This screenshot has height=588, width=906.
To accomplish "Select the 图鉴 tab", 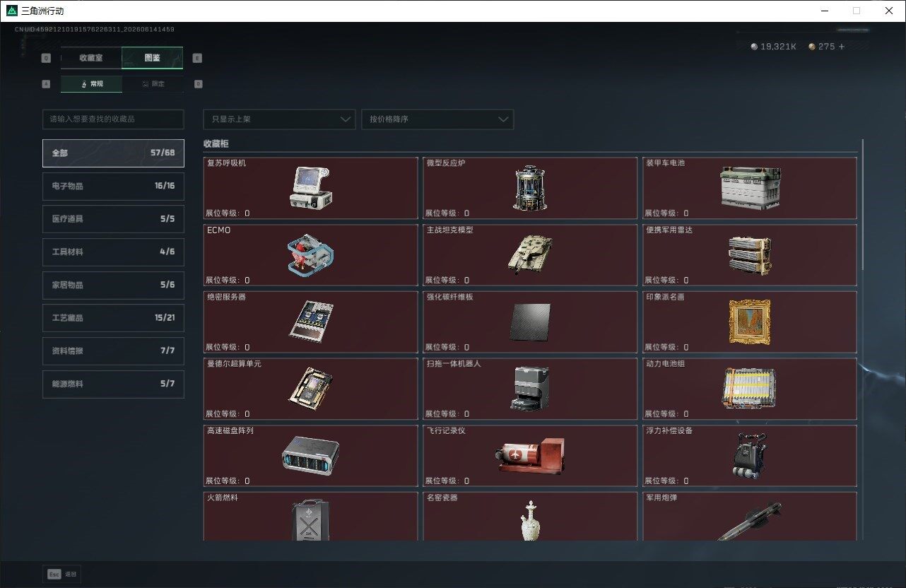I will point(152,58).
